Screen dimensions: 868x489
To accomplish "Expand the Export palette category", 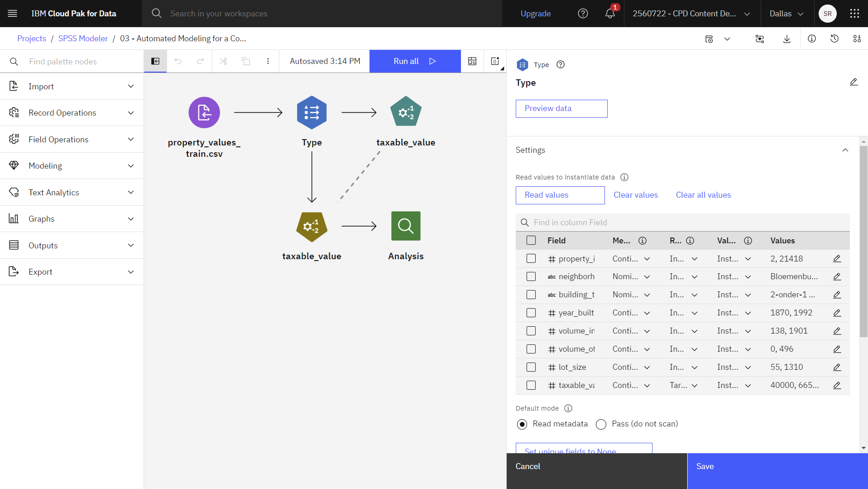I will [x=72, y=272].
